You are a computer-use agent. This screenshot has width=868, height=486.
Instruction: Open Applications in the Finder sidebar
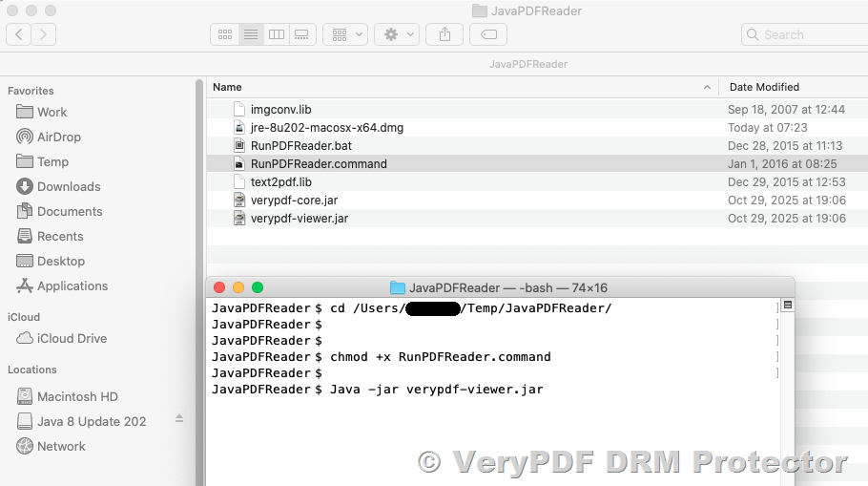coord(72,285)
